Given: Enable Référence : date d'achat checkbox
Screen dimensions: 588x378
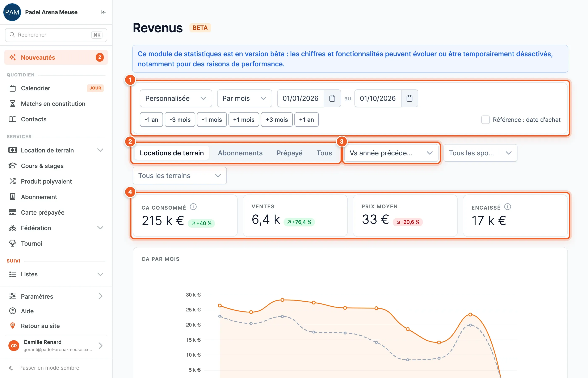Looking at the screenshot, I should pyautogui.click(x=486, y=119).
